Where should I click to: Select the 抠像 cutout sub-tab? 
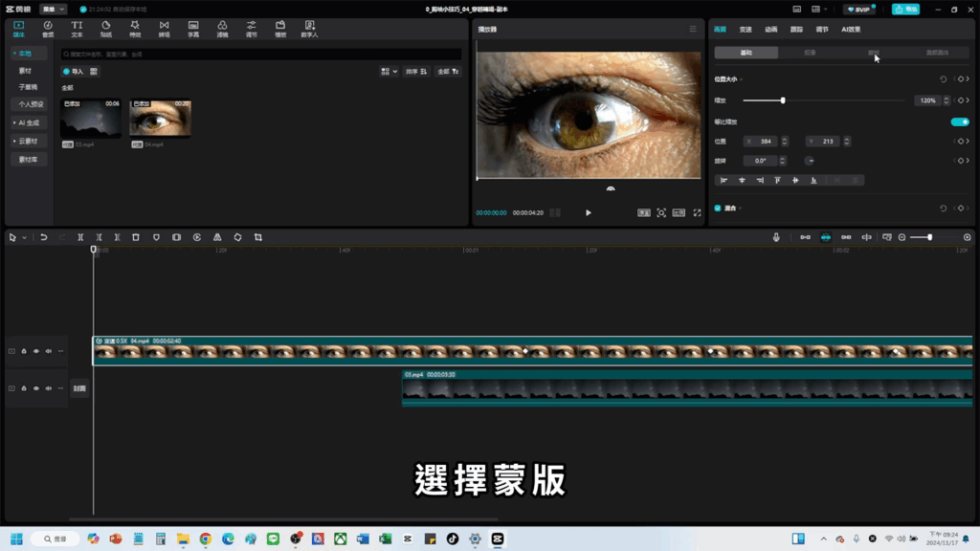[810, 53]
